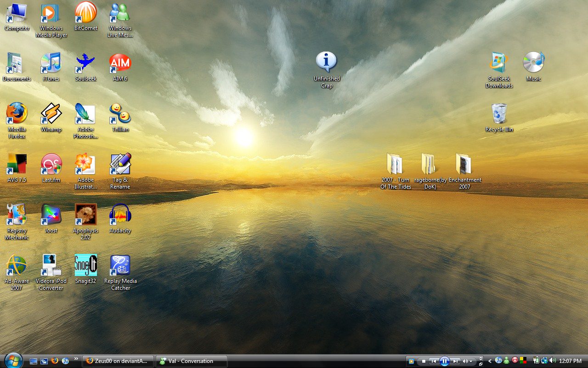Viewport: 588px width, 368px height.
Task: Select Videora iPod Converter icon
Action: click(51, 273)
